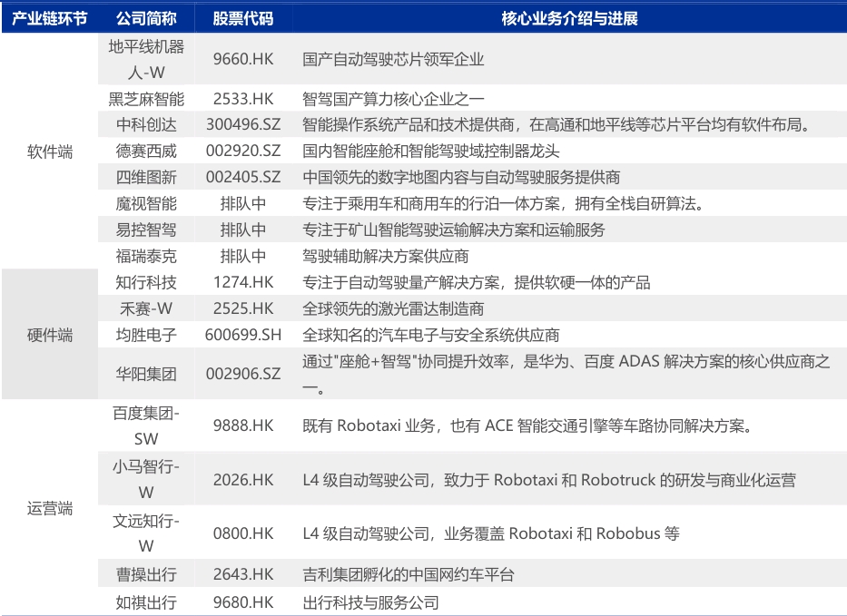Click stock code 2026.HK

[243, 479]
